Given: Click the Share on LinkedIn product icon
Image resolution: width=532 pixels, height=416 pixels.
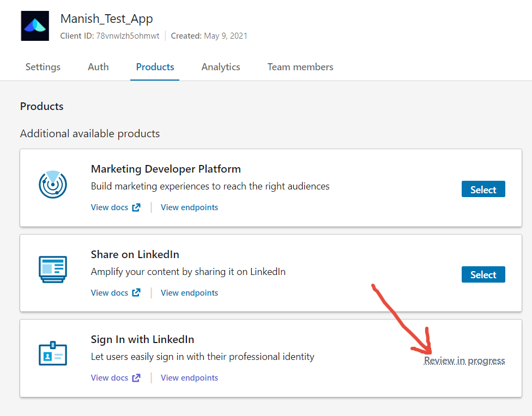Looking at the screenshot, I should [53, 269].
